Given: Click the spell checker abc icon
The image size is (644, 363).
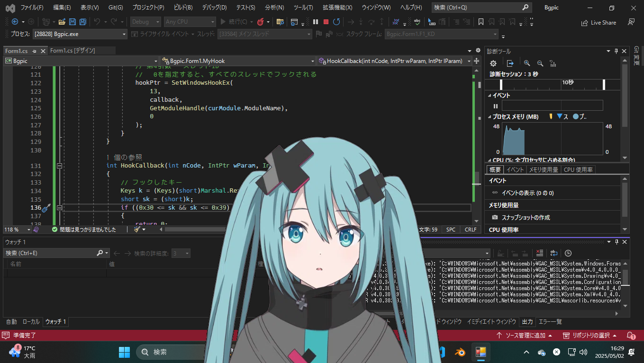Looking at the screenshot, I should pos(417,22).
